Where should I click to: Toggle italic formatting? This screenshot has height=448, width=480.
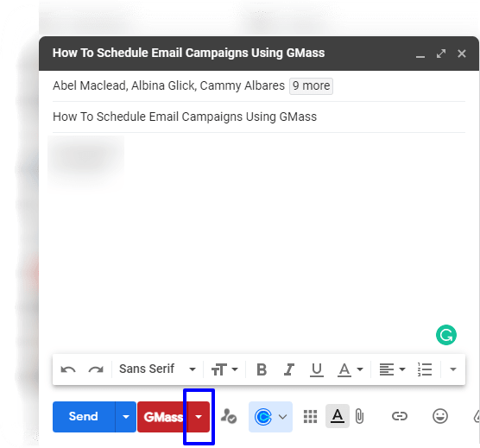click(x=288, y=369)
